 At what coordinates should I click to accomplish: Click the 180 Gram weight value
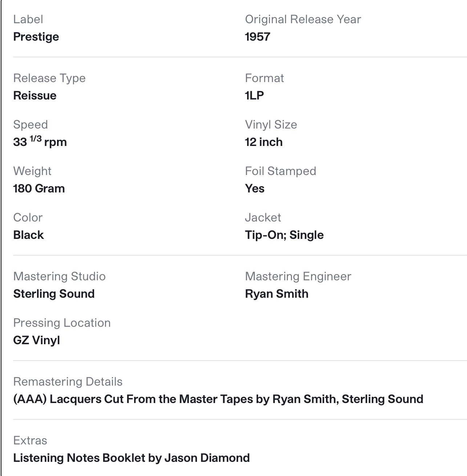coord(39,188)
